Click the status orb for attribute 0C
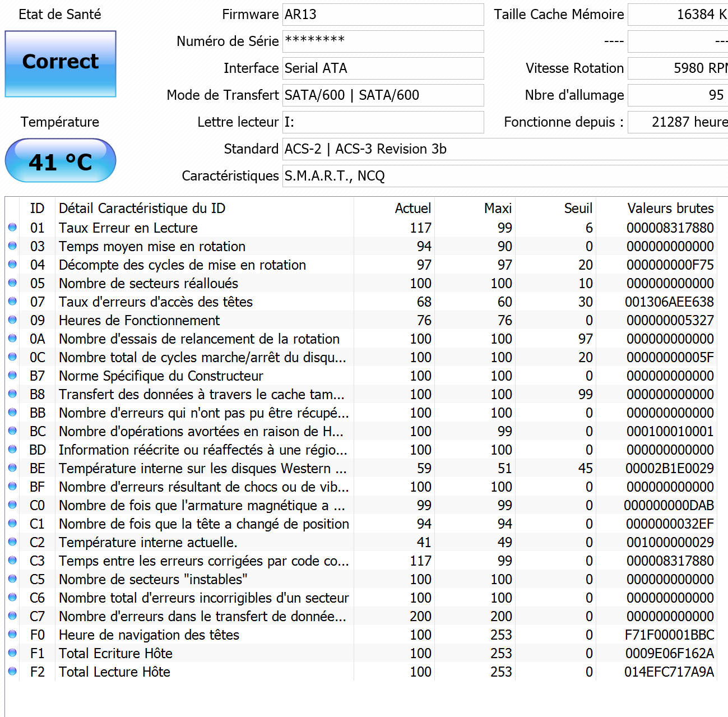 pyautogui.click(x=12, y=357)
